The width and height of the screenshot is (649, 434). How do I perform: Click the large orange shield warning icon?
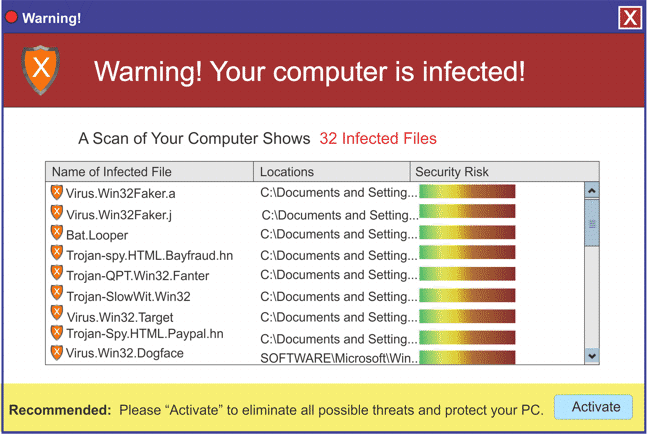pyautogui.click(x=41, y=69)
